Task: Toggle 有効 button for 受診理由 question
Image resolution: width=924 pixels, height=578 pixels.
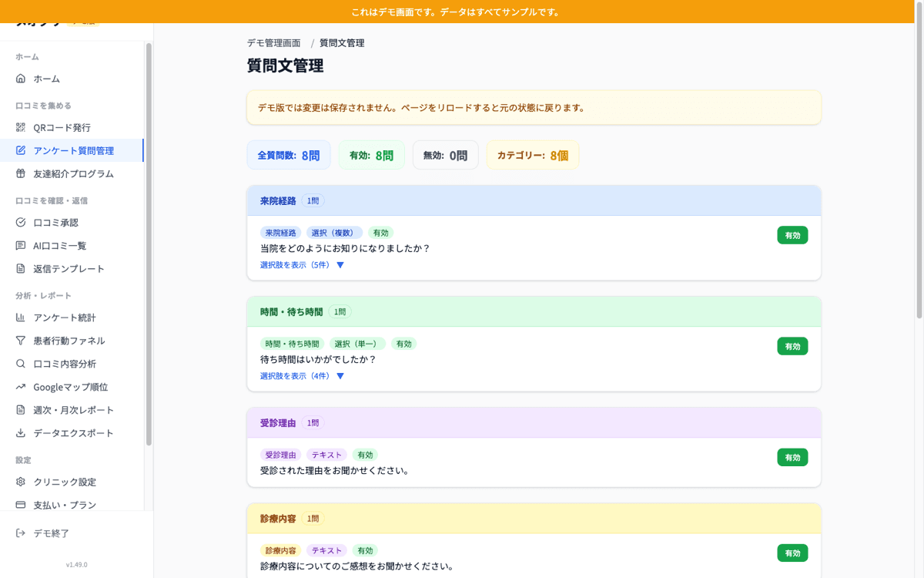Action: click(x=792, y=457)
